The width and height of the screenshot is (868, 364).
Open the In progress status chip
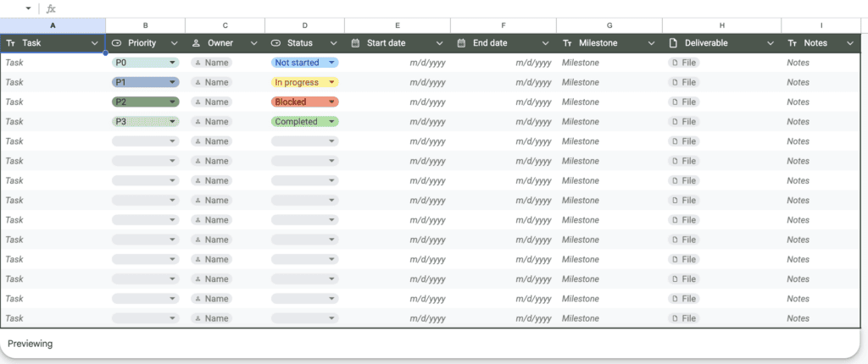[x=305, y=82]
